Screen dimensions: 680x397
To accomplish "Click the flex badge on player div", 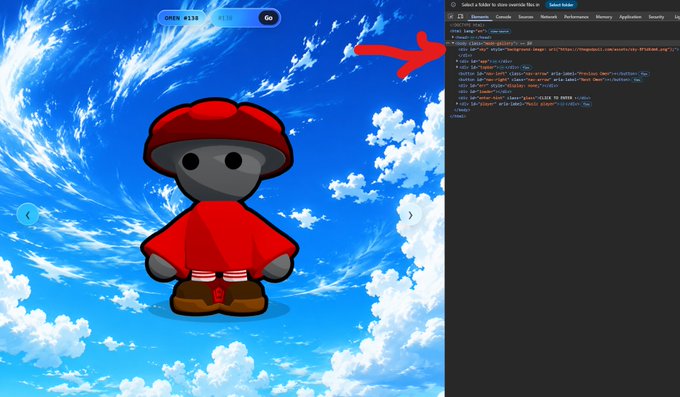I will tap(586, 104).
